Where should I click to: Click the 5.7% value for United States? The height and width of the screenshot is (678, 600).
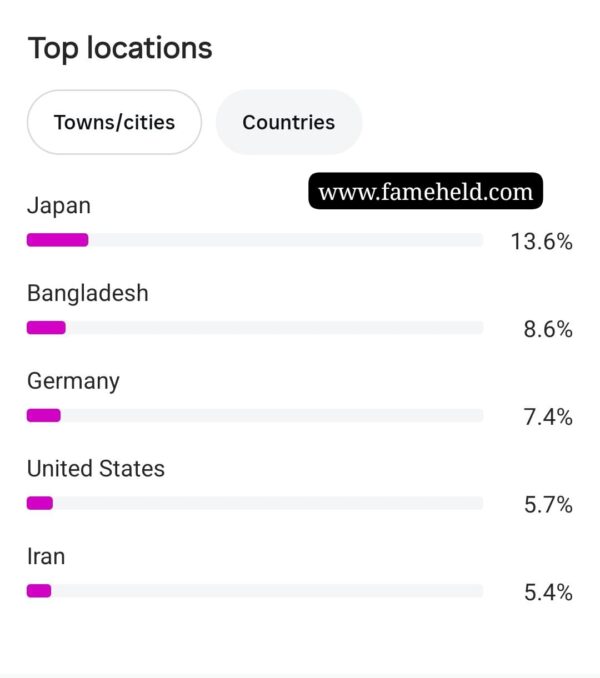(548, 505)
